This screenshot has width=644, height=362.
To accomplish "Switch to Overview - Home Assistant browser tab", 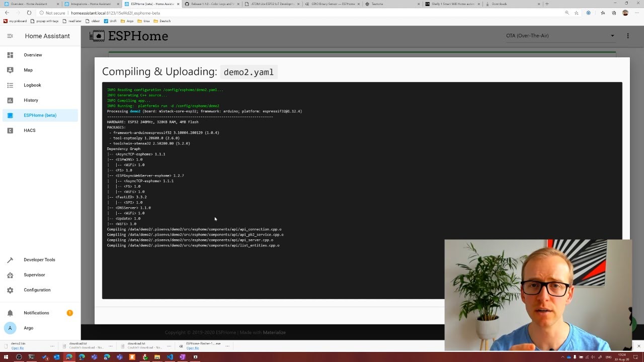I will [x=32, y=4].
